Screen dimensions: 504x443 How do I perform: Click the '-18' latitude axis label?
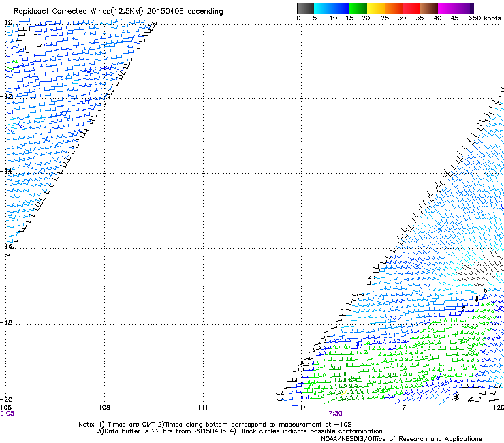point(6,322)
